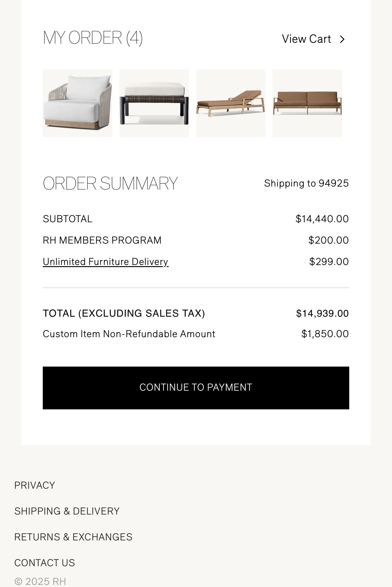Open Shipping & Delivery information
This screenshot has height=587, width=392.
tap(67, 511)
